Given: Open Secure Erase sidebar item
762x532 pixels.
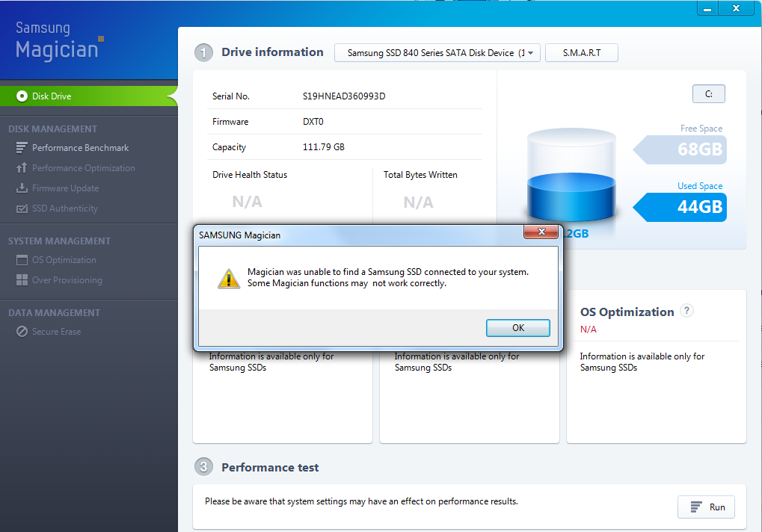Looking at the screenshot, I should pyautogui.click(x=56, y=332).
